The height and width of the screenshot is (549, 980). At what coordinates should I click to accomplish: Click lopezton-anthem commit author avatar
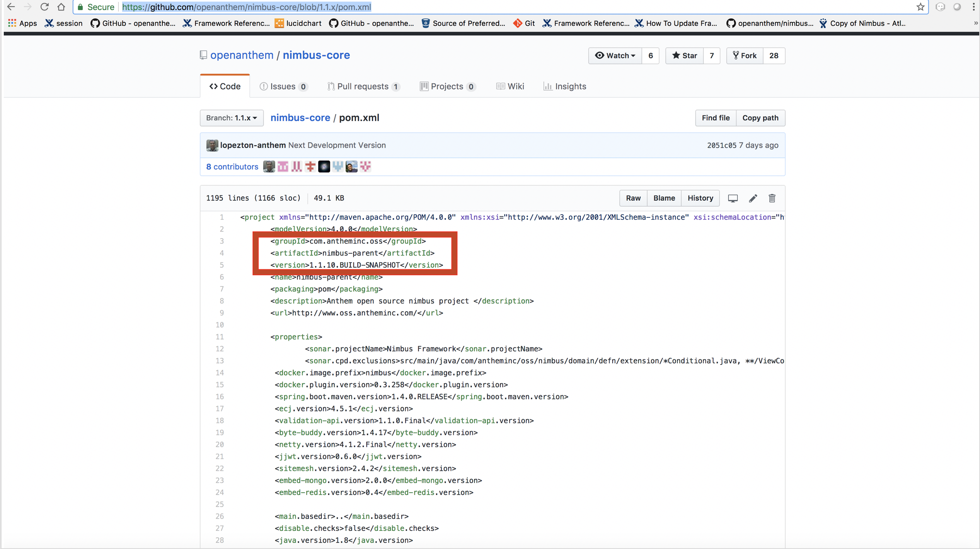[212, 145]
